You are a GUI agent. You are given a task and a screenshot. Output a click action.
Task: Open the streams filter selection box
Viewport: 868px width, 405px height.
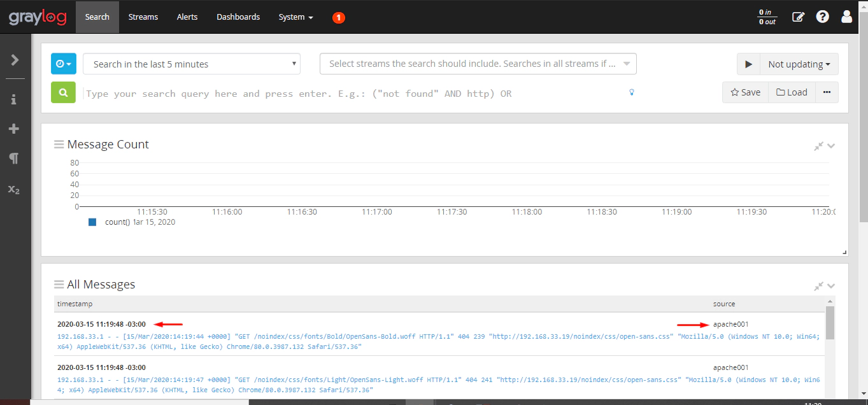coord(478,64)
